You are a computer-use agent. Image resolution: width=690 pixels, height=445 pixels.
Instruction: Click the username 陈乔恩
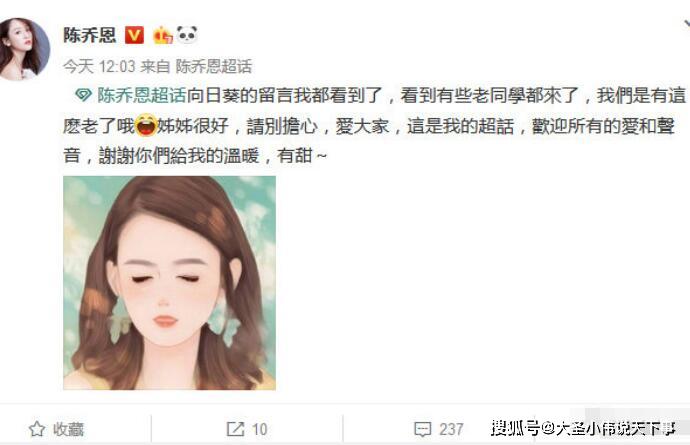[x=90, y=35]
